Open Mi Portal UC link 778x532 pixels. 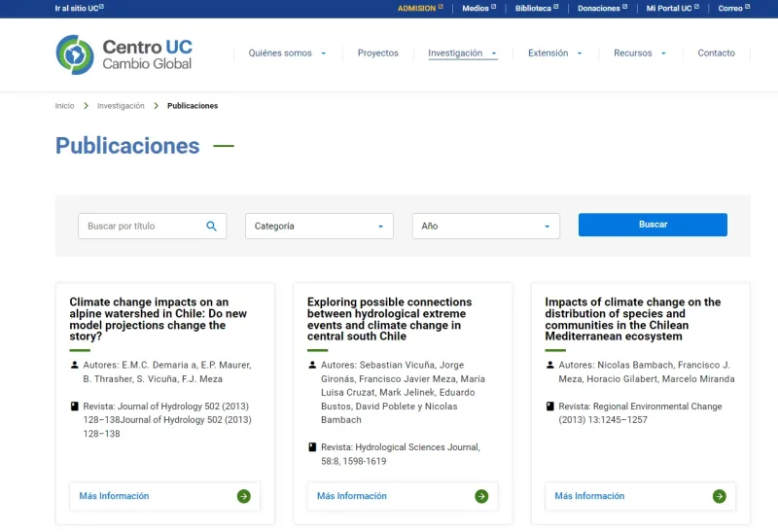click(x=672, y=8)
